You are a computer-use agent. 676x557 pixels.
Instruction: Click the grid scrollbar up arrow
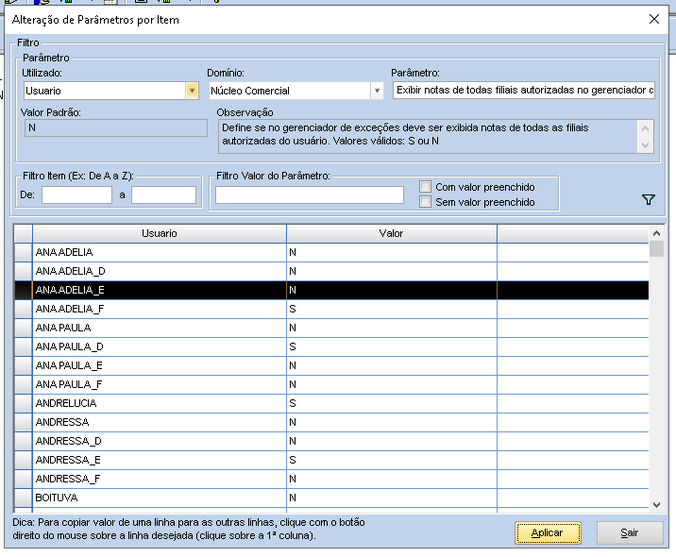click(x=656, y=233)
